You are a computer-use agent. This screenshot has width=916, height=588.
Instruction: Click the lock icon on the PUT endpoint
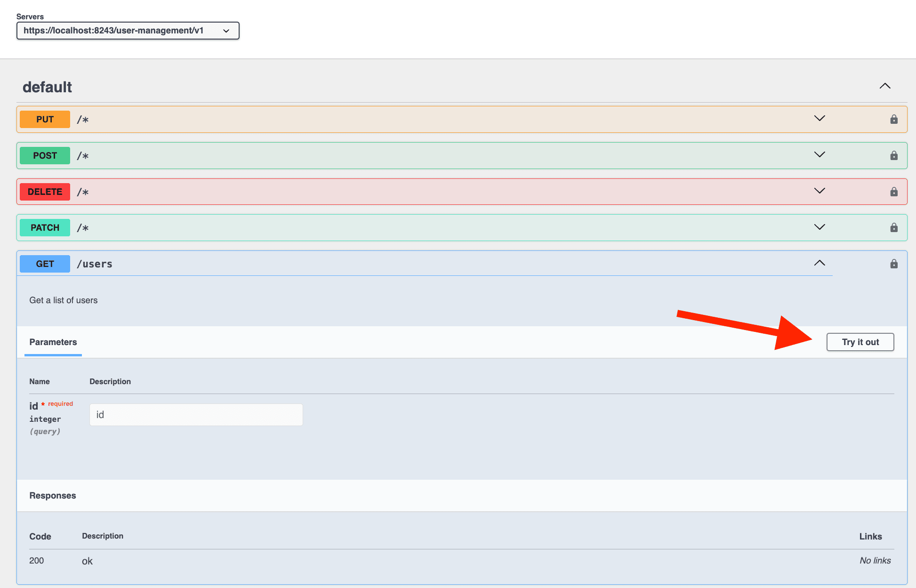pyautogui.click(x=893, y=119)
